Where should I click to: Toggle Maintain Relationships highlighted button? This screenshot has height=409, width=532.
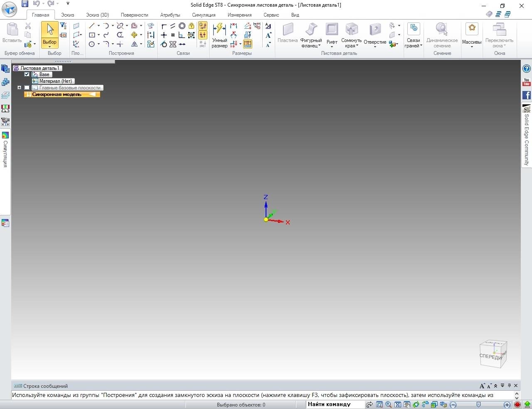203,26
